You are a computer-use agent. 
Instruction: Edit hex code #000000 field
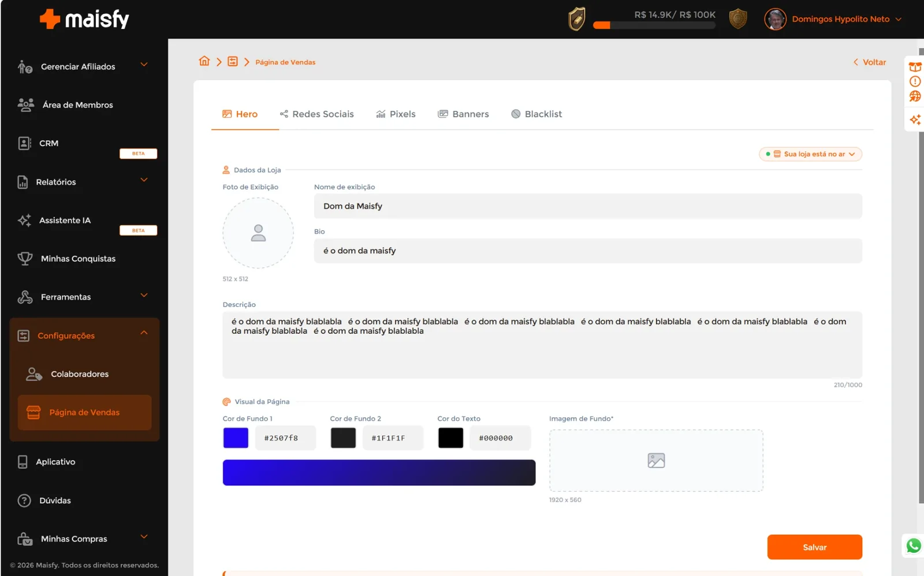pyautogui.click(x=500, y=438)
